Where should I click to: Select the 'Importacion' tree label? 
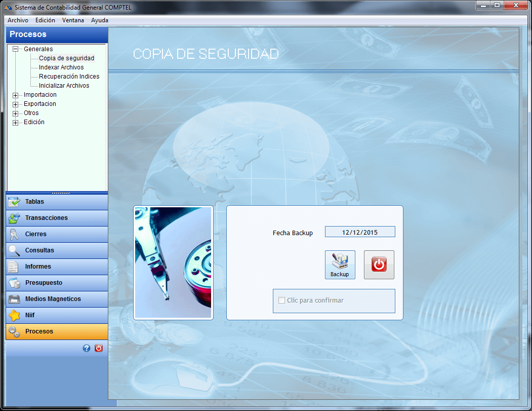click(40, 95)
